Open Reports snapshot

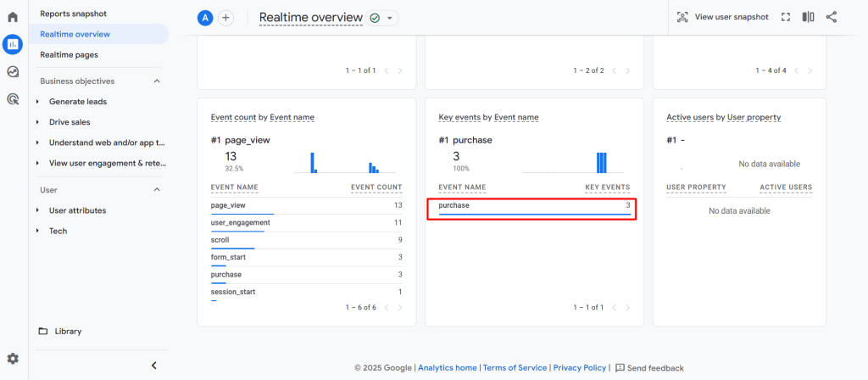click(73, 14)
